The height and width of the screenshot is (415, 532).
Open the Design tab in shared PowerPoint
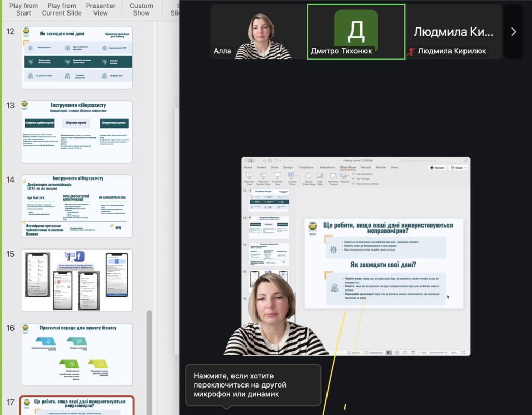(x=288, y=167)
